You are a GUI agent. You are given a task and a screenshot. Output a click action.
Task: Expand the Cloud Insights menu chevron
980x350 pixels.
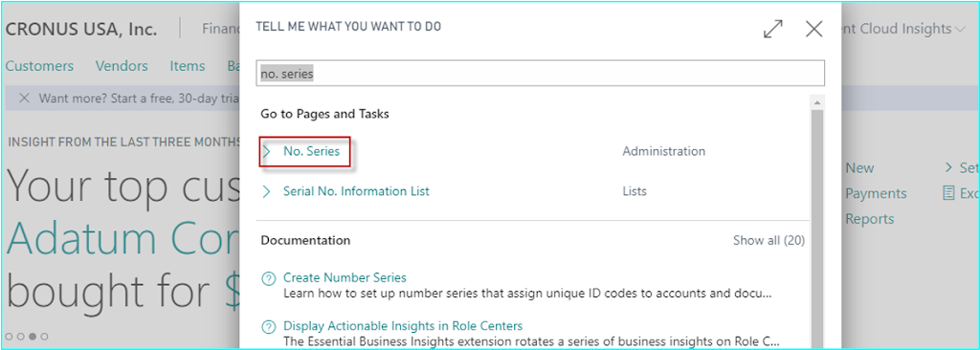(961, 30)
